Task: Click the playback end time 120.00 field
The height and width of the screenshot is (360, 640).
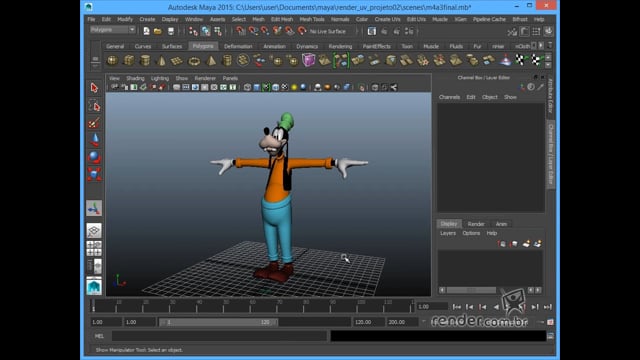Action: click(369, 322)
